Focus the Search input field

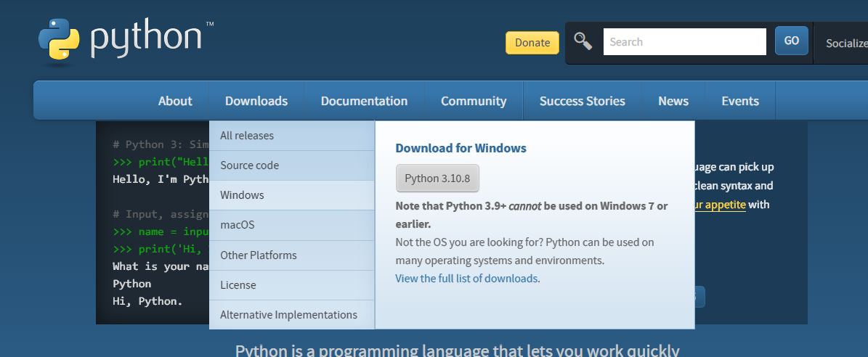(684, 42)
